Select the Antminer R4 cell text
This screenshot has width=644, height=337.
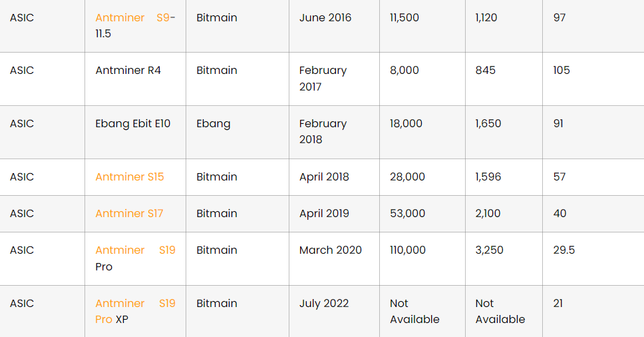(x=128, y=71)
